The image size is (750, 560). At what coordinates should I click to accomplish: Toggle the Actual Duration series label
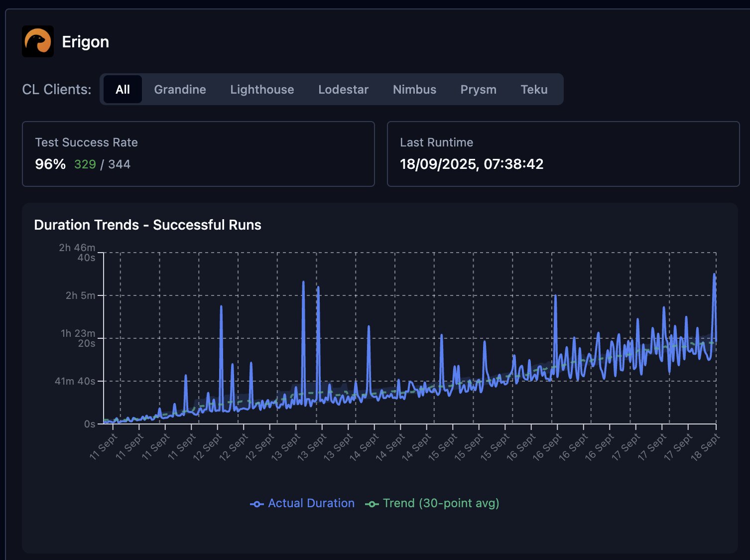click(311, 503)
